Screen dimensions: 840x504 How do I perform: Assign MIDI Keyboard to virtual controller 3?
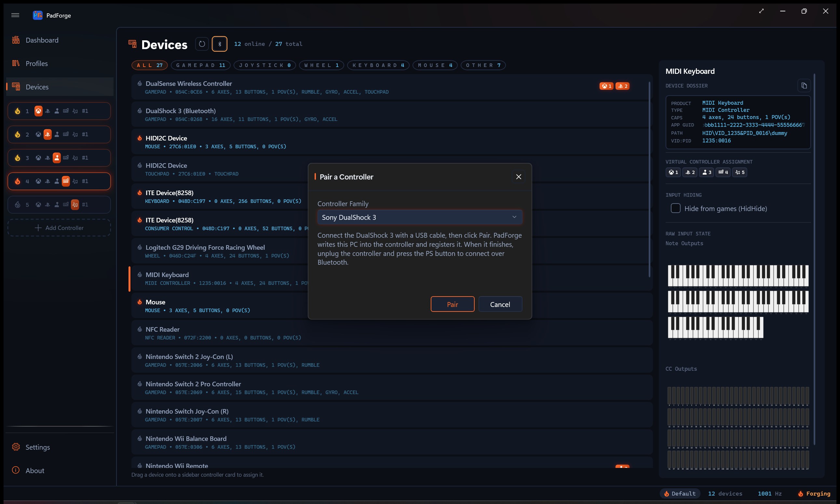[x=707, y=173]
